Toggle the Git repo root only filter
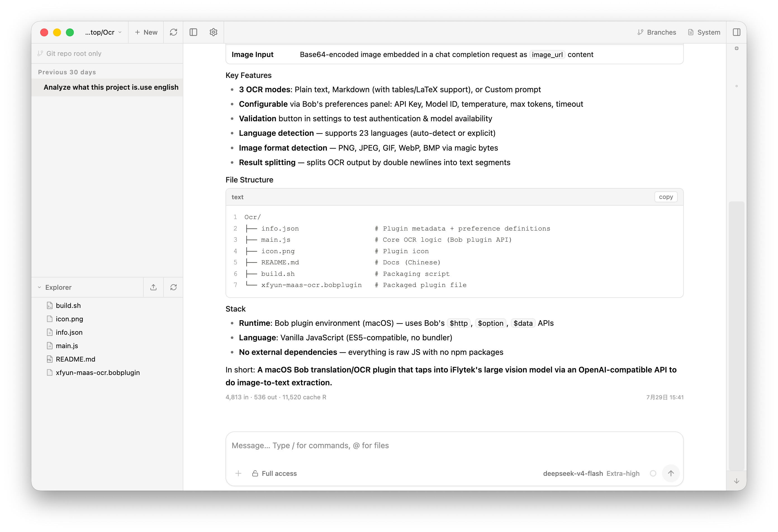Image resolution: width=778 pixels, height=532 pixels. 107,54
